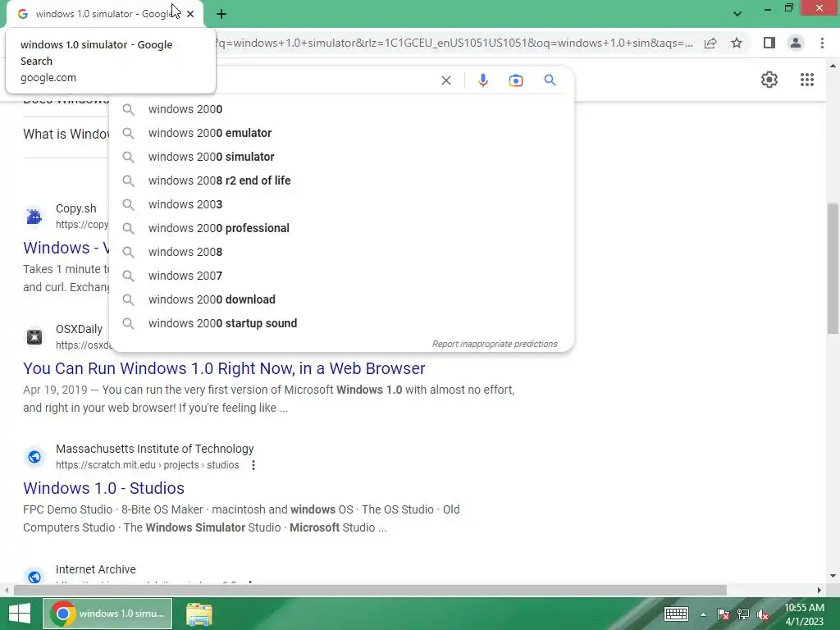This screenshot has width=840, height=630.
Task: Select suggestion windows 2000 download
Action: 341,299
